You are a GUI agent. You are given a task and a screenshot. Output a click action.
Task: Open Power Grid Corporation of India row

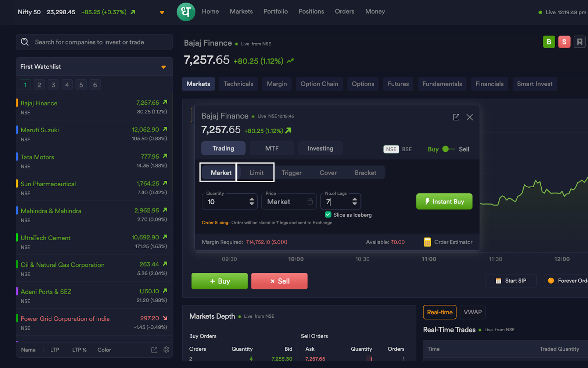click(94, 322)
